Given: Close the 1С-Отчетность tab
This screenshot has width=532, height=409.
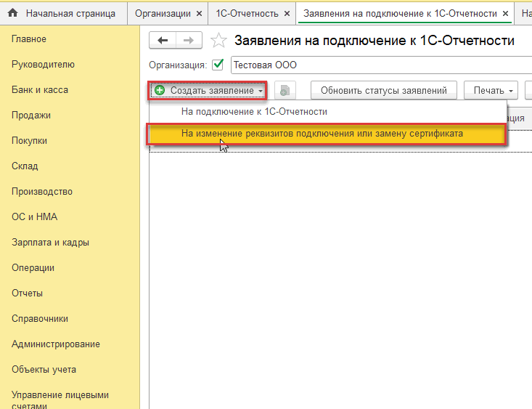Looking at the screenshot, I should (287, 14).
